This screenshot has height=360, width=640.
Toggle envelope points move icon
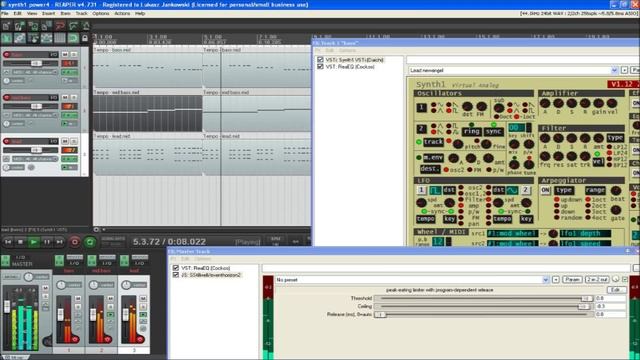[x=46, y=38]
